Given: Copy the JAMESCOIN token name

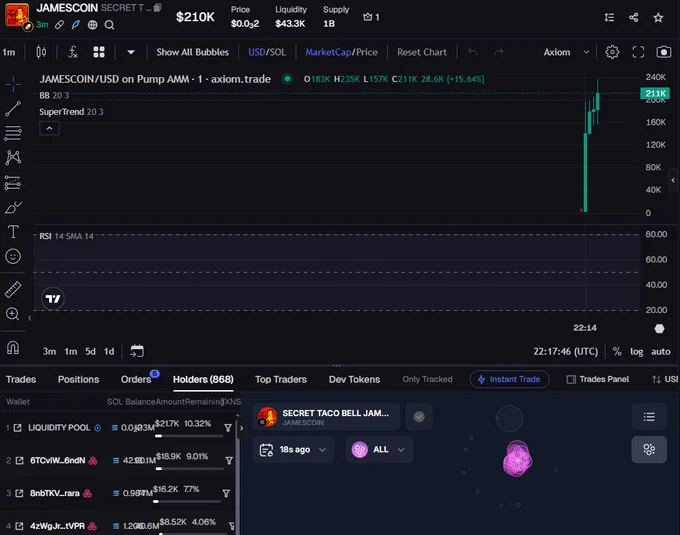Looking at the screenshot, I should (157, 7).
